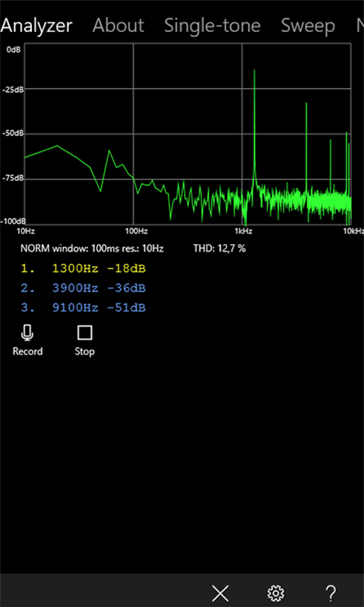This screenshot has width=364, height=607.
Task: Click the THD: 12,7 % readout
Action: [x=219, y=248]
